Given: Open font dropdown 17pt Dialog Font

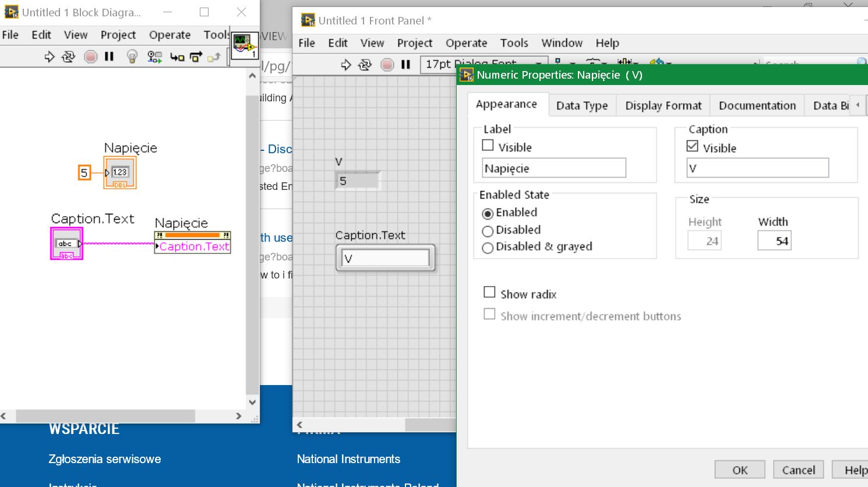Looking at the screenshot, I should coord(484,64).
